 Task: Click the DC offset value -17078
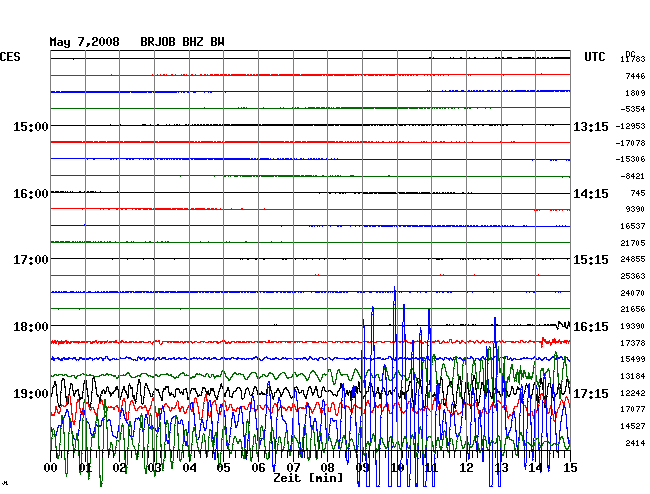631,143
